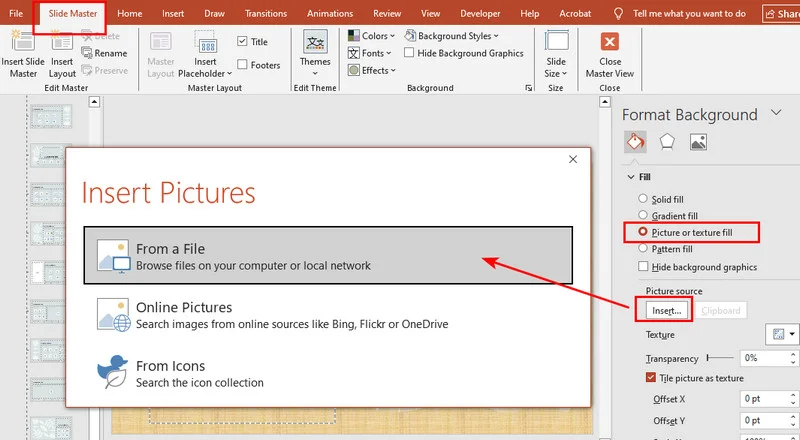Open the Draw tab

214,13
